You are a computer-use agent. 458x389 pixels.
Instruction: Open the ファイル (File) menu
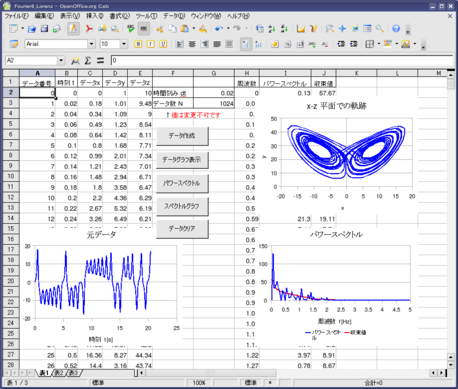coord(16,16)
